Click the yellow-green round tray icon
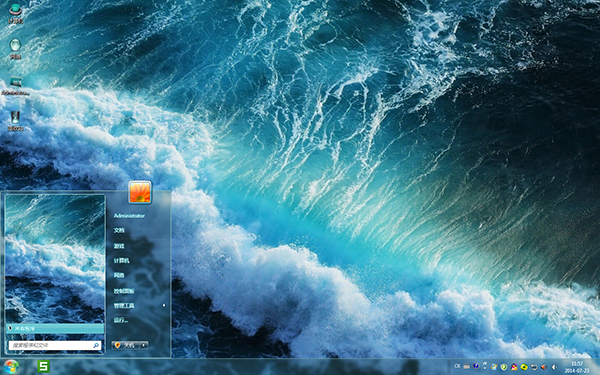 [x=524, y=367]
